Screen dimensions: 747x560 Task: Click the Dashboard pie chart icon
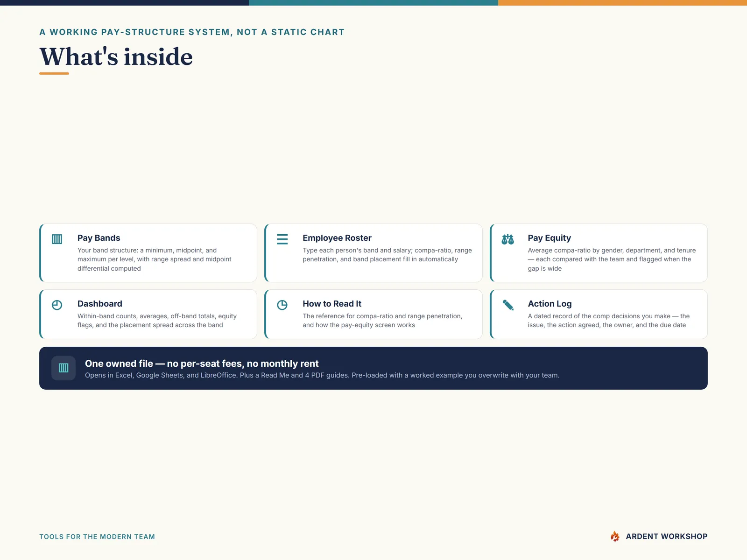click(x=57, y=305)
